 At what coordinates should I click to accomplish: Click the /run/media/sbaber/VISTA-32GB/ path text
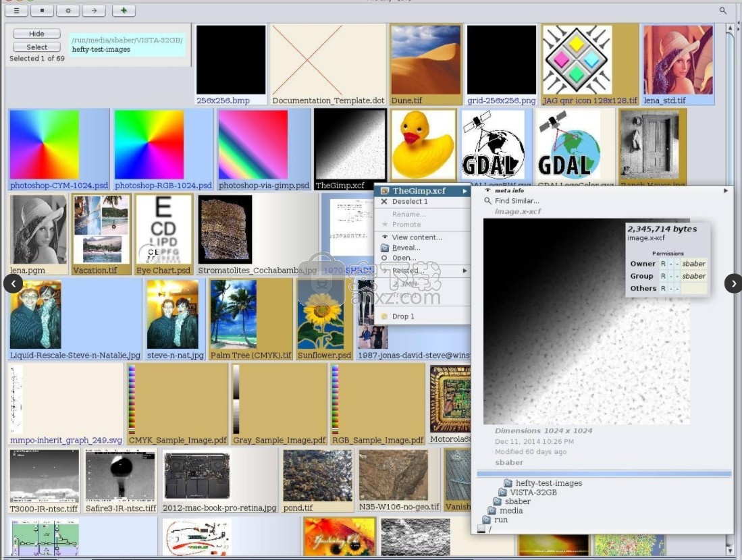[x=127, y=40]
